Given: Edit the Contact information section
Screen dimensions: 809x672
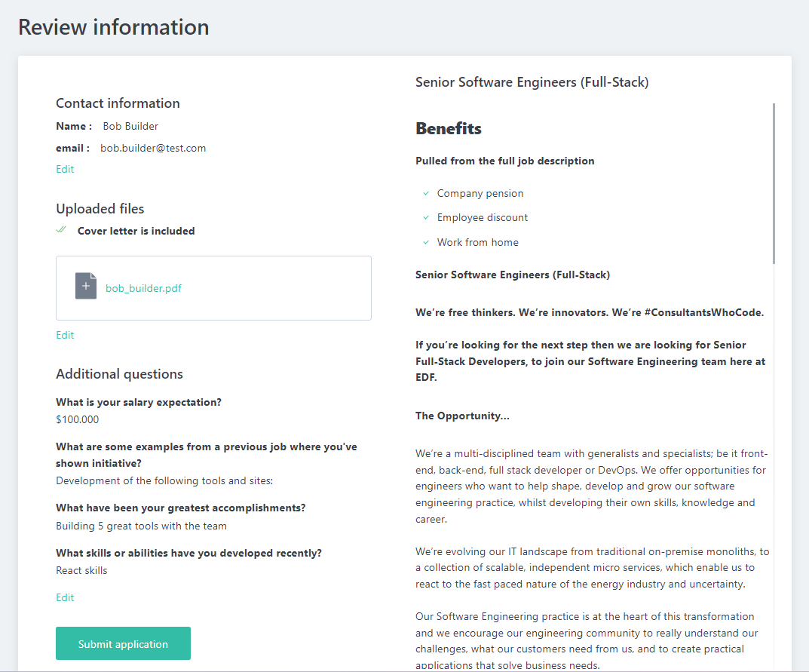Looking at the screenshot, I should click(65, 169).
